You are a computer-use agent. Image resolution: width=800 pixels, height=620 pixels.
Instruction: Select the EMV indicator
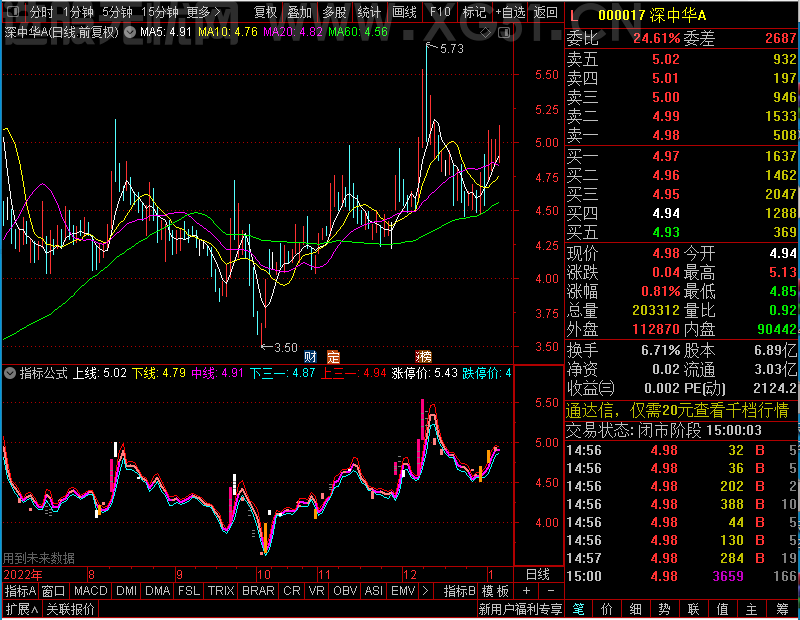pyautogui.click(x=403, y=591)
